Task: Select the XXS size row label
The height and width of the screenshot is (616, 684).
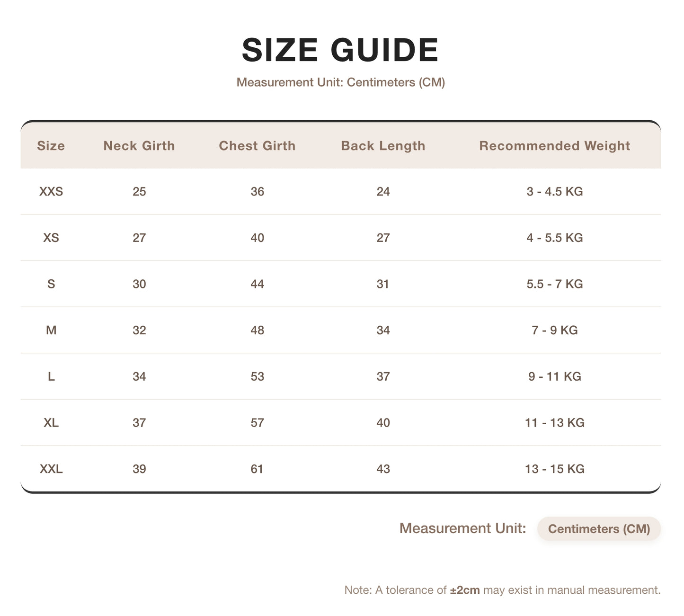Action: [51, 191]
